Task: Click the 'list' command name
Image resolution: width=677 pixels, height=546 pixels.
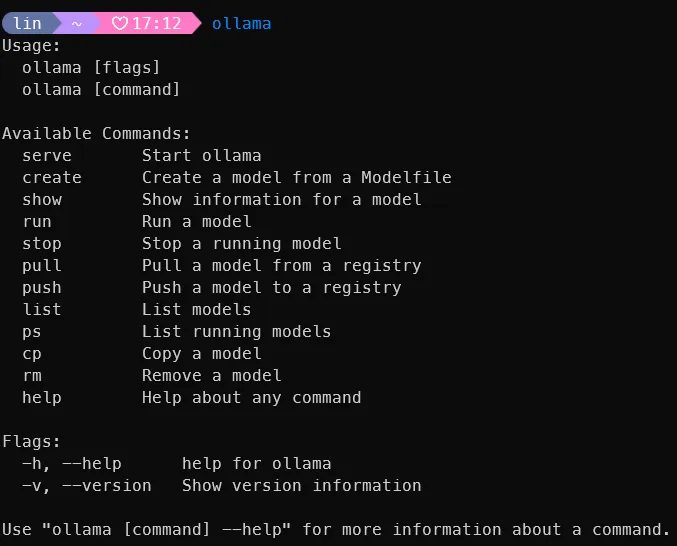Action: tap(42, 309)
